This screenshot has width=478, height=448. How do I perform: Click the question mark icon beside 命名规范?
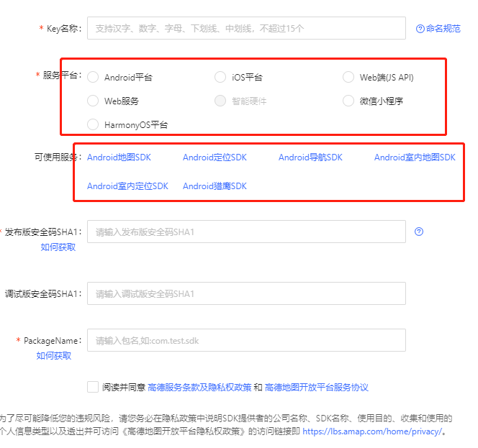click(x=420, y=29)
